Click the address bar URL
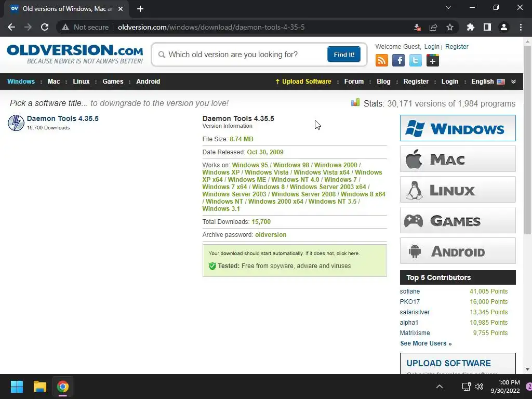This screenshot has height=399, width=532. coord(211,27)
